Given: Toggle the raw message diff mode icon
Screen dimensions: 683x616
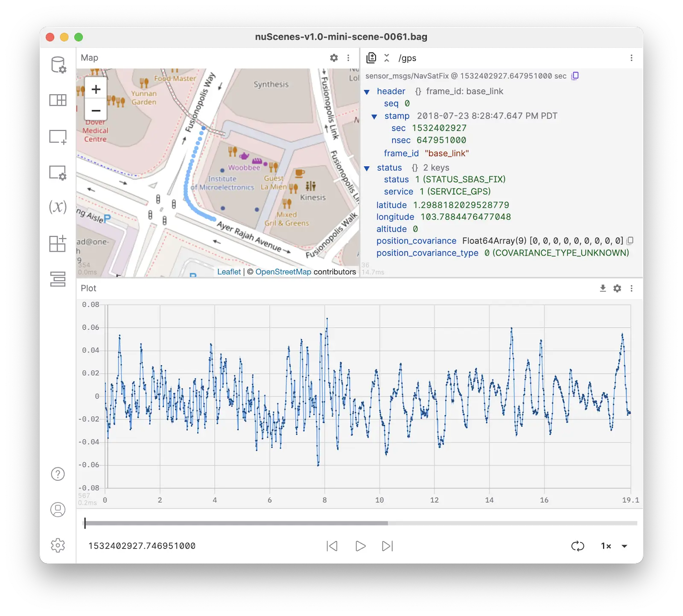Looking at the screenshot, I should pyautogui.click(x=371, y=58).
